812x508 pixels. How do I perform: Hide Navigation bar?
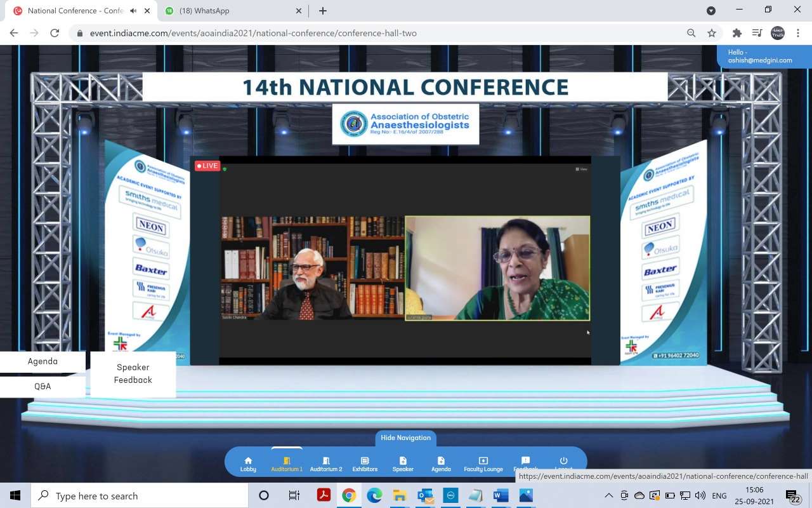(405, 438)
